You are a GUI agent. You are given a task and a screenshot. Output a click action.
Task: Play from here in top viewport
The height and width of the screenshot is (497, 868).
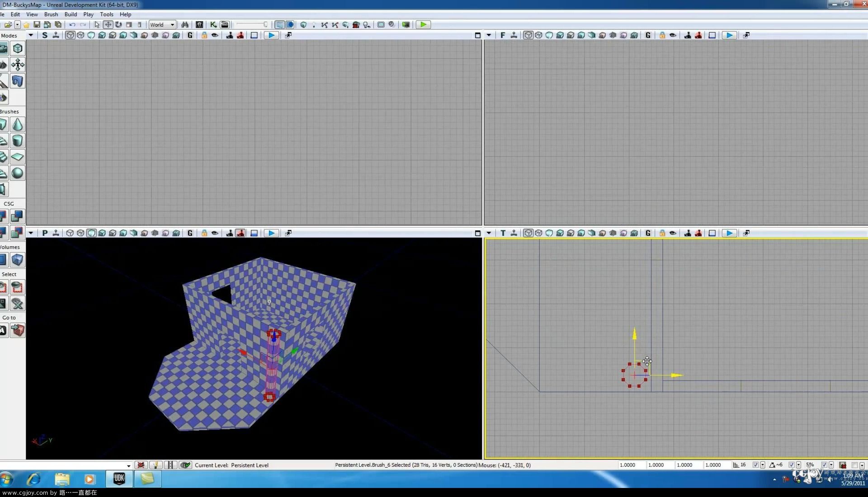point(729,233)
